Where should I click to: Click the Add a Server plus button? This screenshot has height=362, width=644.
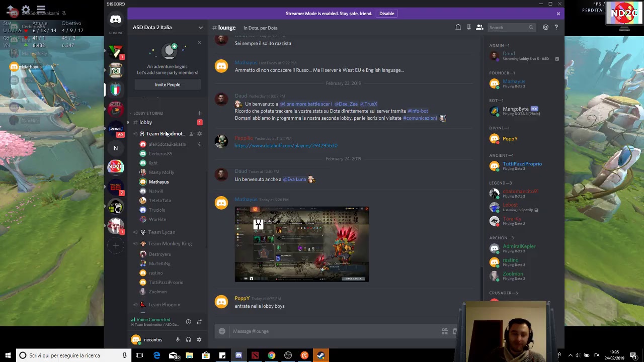coord(116,246)
